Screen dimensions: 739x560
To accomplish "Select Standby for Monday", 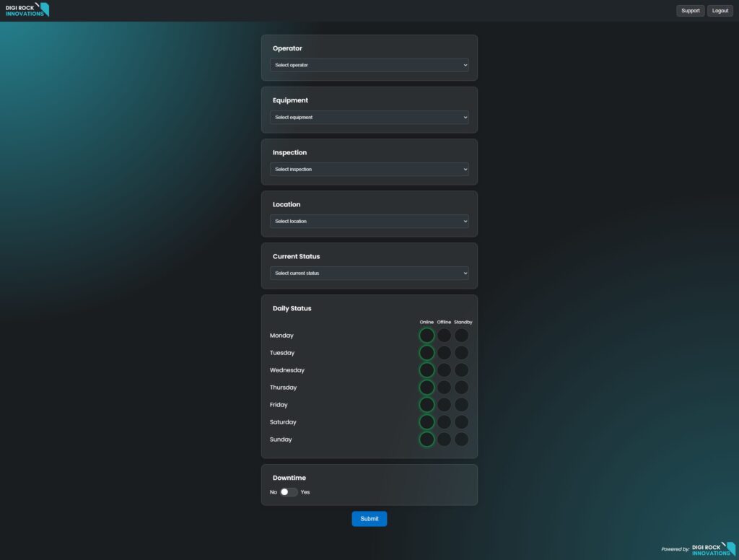I will 461,336.
